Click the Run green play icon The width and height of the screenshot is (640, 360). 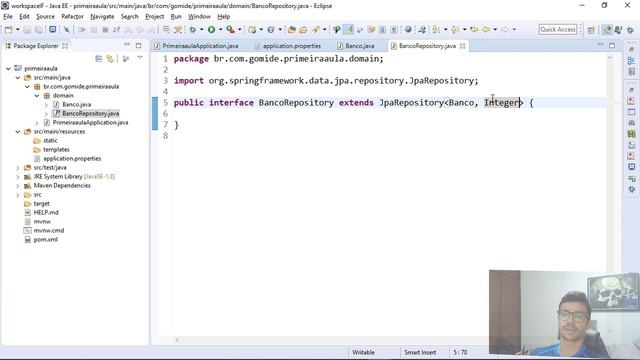[x=211, y=30]
